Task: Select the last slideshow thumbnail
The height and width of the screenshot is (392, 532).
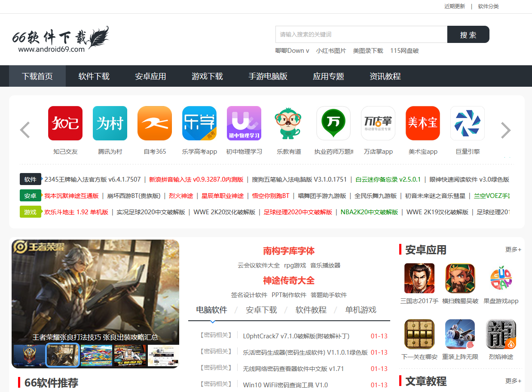Action: pos(163,356)
